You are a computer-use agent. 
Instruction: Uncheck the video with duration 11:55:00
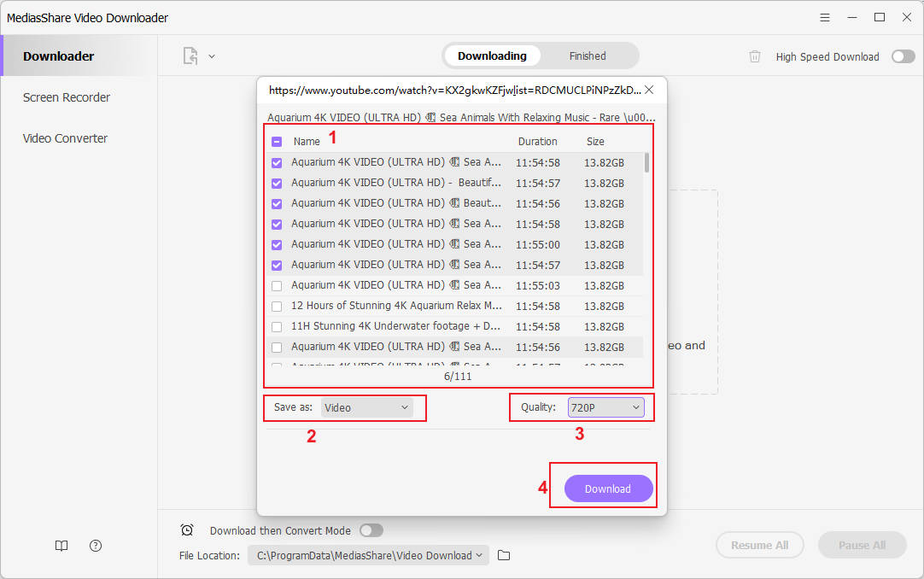277,244
